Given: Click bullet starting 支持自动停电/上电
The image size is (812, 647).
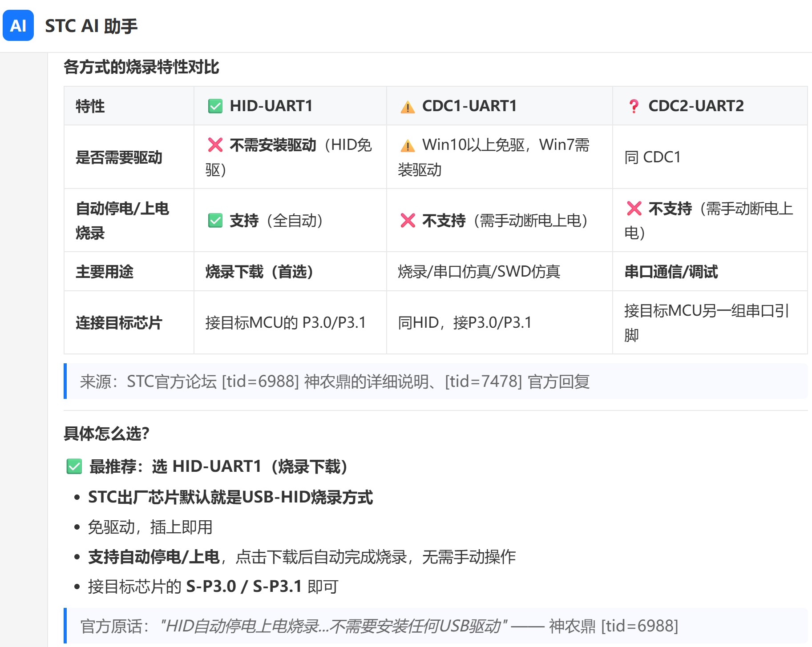Looking at the screenshot, I should pos(302,557).
